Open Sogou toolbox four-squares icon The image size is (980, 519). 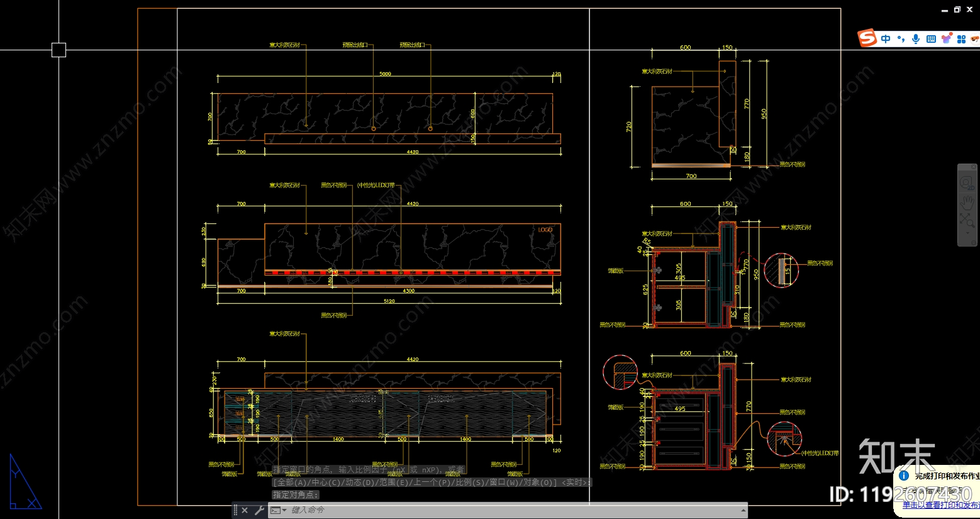pos(961,39)
